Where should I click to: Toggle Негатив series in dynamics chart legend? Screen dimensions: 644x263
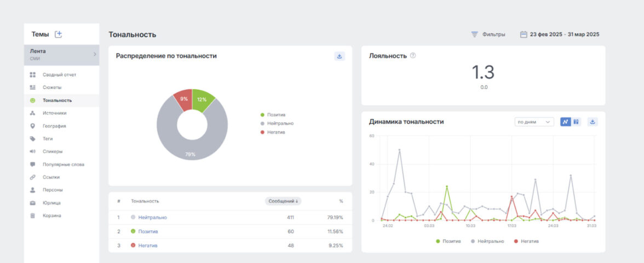click(x=526, y=241)
